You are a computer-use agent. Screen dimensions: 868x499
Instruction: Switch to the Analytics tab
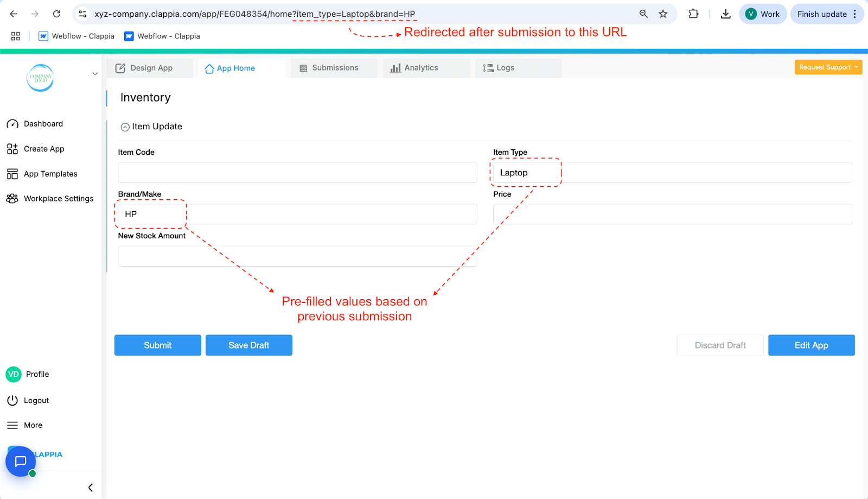426,68
